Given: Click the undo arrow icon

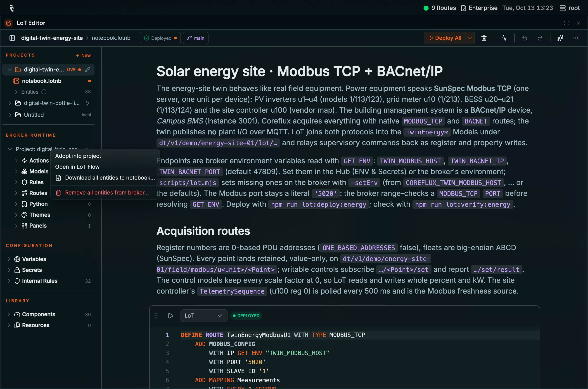Looking at the screenshot, I should pyautogui.click(x=524, y=38).
